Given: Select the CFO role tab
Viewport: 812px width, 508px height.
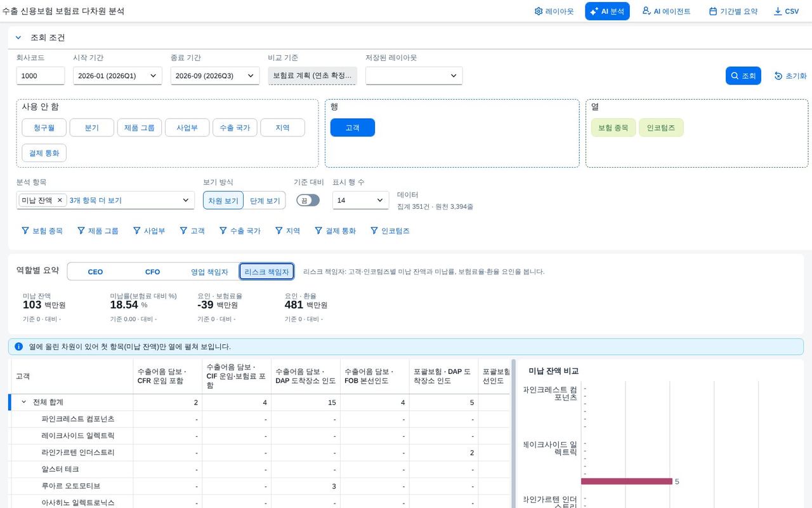Looking at the screenshot, I should click(153, 272).
